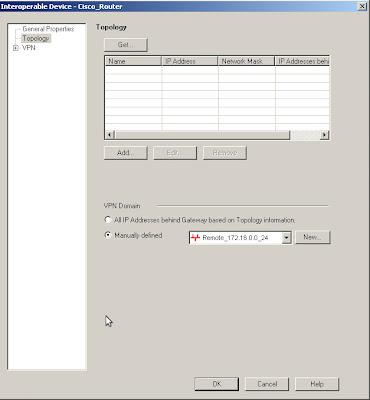370x400 pixels.
Task: Open the VPN tree item
Action: [29, 48]
